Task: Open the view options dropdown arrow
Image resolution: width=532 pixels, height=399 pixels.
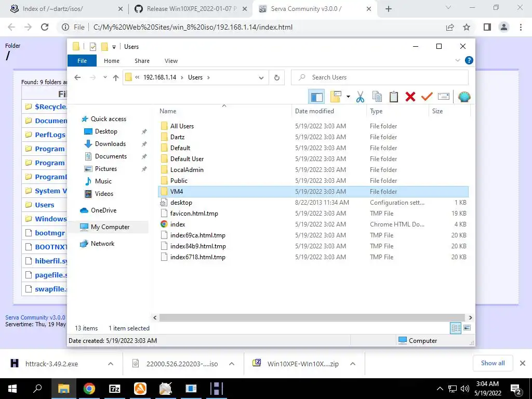Action: [x=348, y=97]
